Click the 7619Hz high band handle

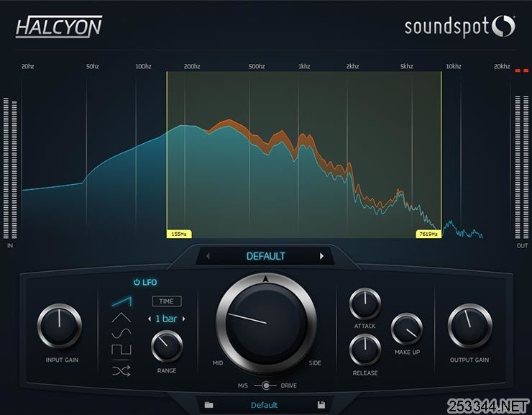[428, 234]
